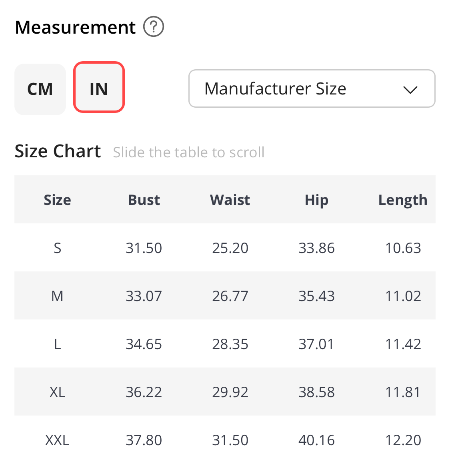
Task: Click bust value 37.80
Action: pos(144,440)
